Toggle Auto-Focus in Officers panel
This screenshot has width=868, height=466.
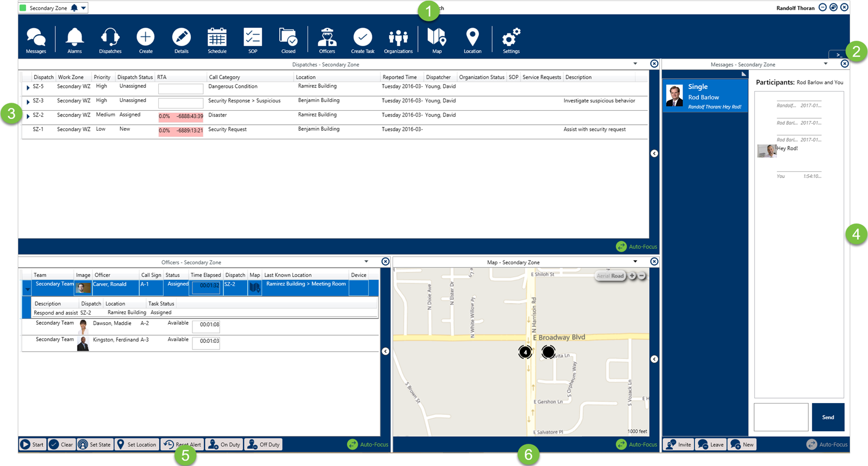coord(368,444)
